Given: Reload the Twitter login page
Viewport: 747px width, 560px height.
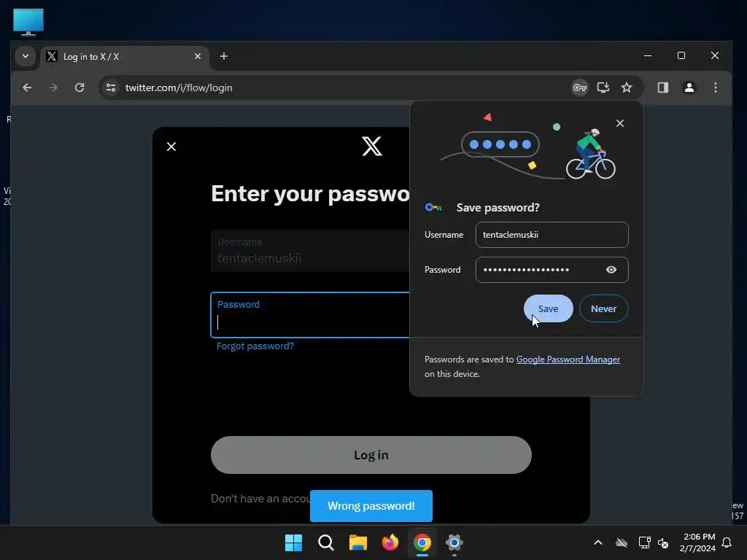Looking at the screenshot, I should click(x=80, y=87).
